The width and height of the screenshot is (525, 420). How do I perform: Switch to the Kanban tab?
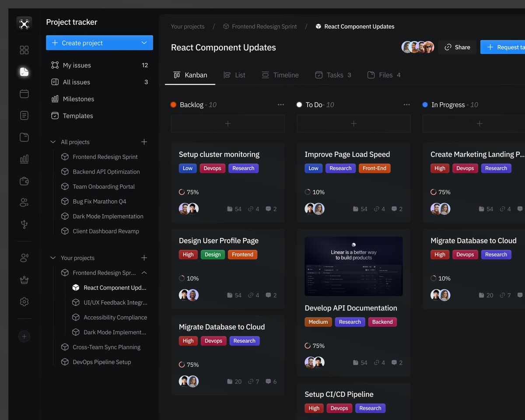(190, 75)
